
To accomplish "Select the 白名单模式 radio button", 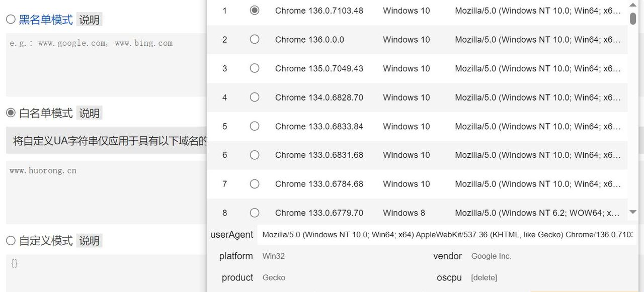I will coord(11,113).
